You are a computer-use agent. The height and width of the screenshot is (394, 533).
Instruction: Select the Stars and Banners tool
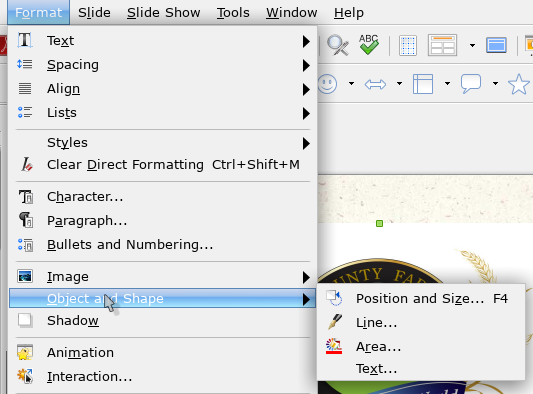click(519, 84)
